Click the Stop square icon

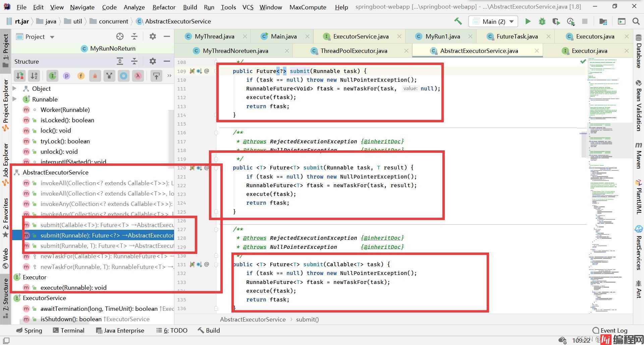tap(585, 21)
